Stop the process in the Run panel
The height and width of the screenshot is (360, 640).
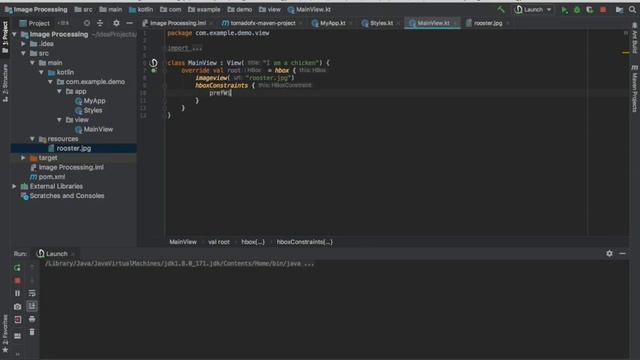[x=17, y=281]
